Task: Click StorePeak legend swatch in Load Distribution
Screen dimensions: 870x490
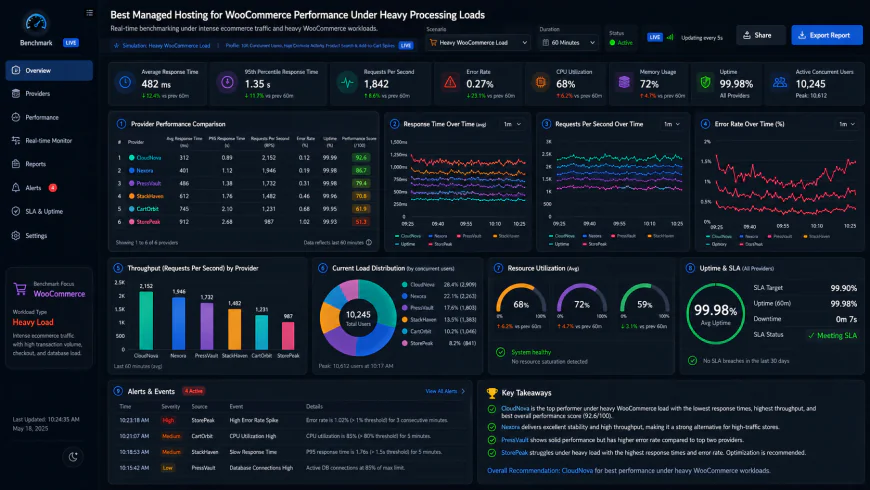Action: pos(404,343)
